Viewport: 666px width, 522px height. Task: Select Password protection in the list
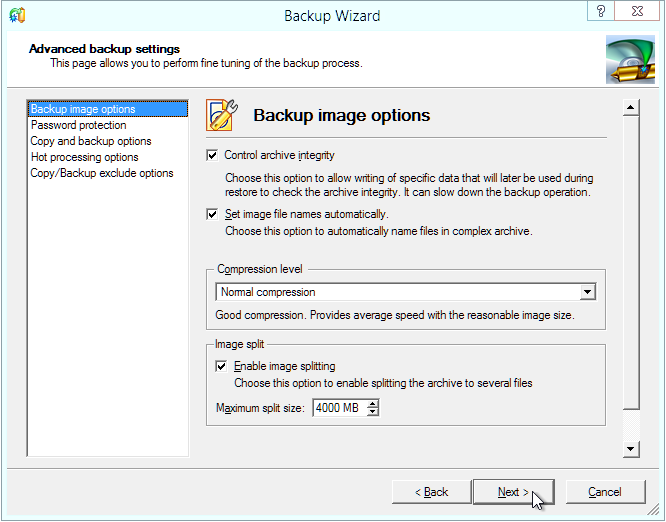107,125
